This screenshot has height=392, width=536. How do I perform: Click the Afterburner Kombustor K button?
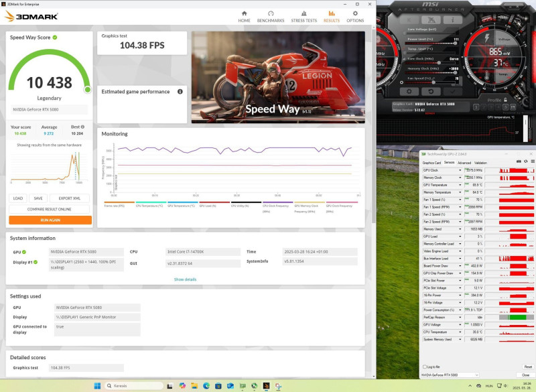[x=409, y=20]
